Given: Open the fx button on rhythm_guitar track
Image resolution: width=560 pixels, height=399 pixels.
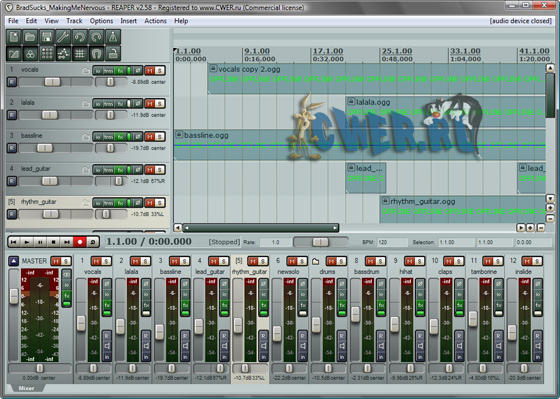Looking at the screenshot, I should point(120,203).
